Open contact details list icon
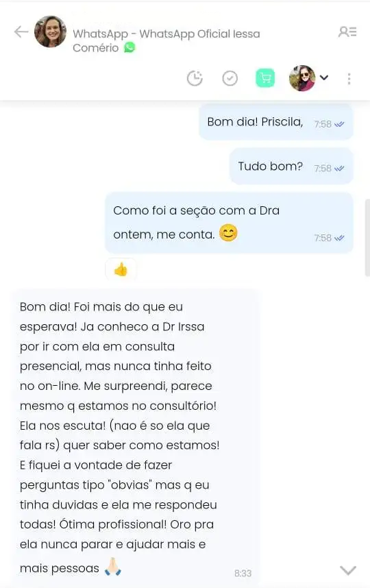The width and height of the screenshot is (370, 588). click(x=347, y=32)
